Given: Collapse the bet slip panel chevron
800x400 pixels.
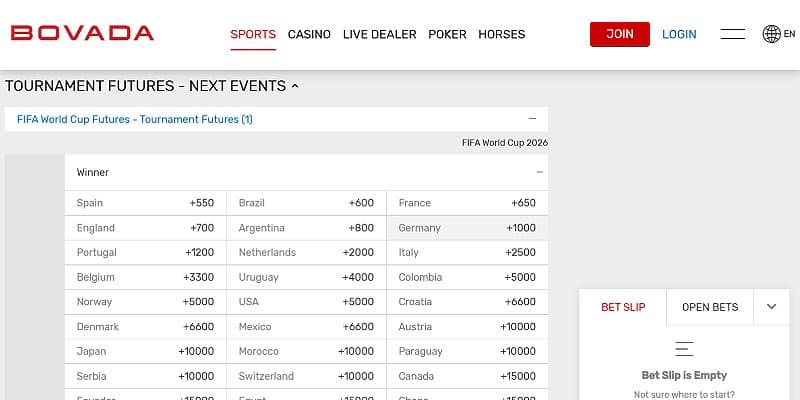Looking at the screenshot, I should click(771, 307).
